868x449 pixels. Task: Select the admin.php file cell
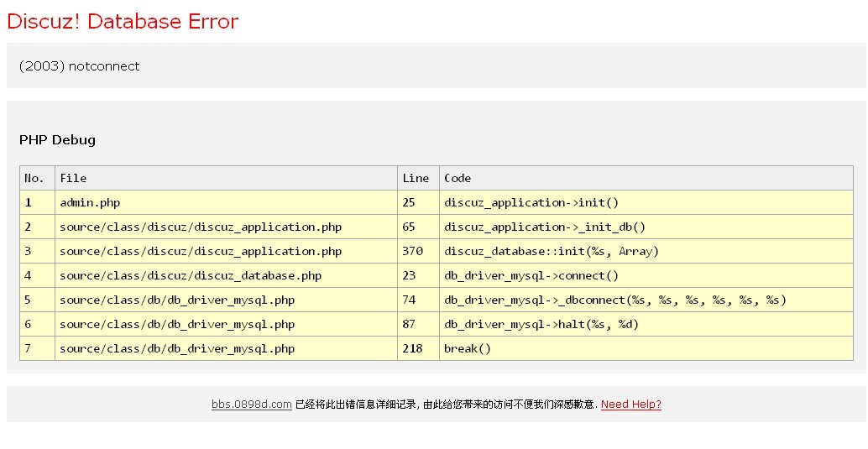click(226, 202)
